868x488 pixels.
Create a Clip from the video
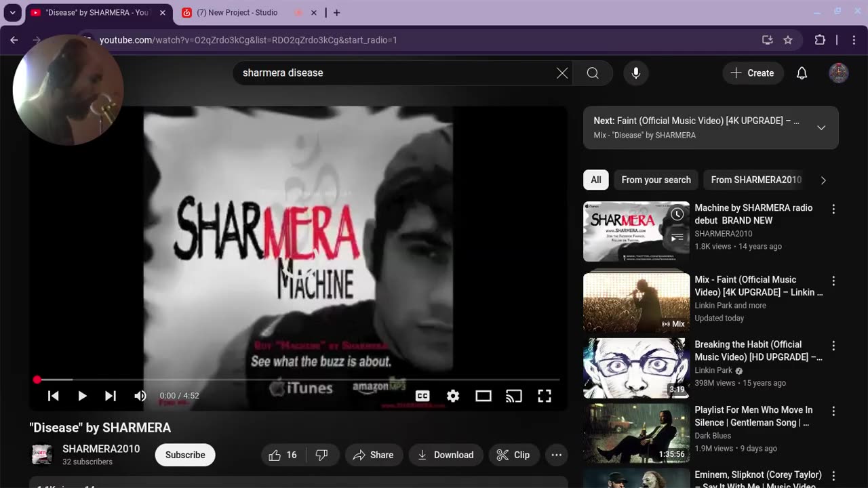click(x=514, y=455)
